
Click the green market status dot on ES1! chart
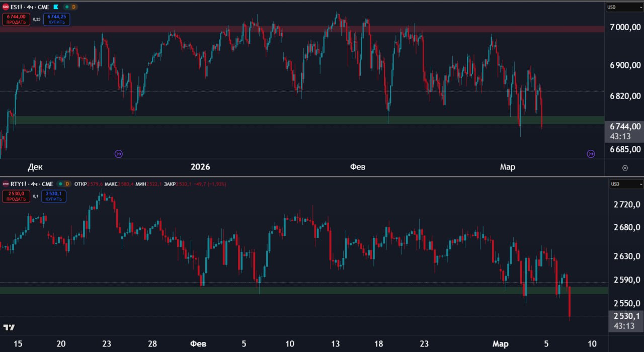click(67, 7)
